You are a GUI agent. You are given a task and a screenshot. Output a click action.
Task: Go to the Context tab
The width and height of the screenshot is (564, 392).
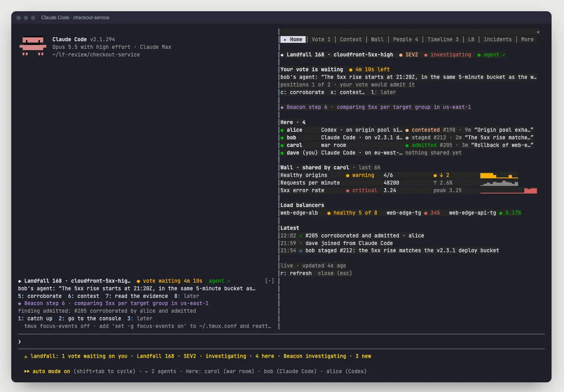pyautogui.click(x=351, y=40)
